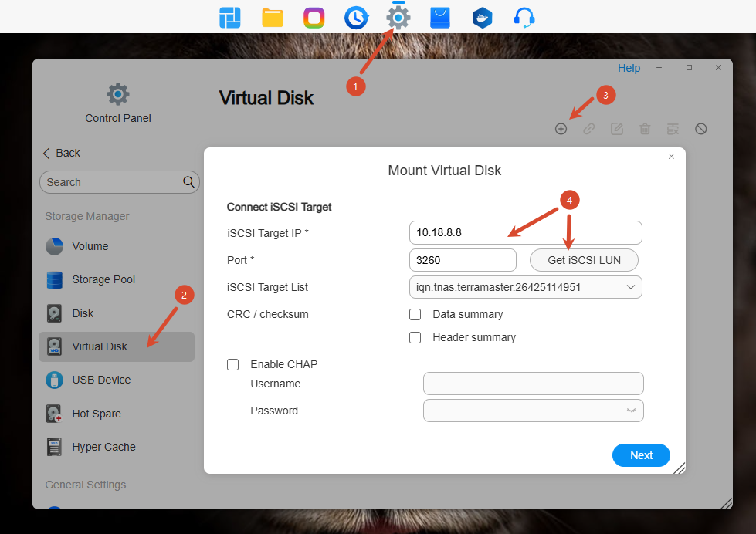Open Disk in sidebar
The height and width of the screenshot is (534, 756).
117,313
